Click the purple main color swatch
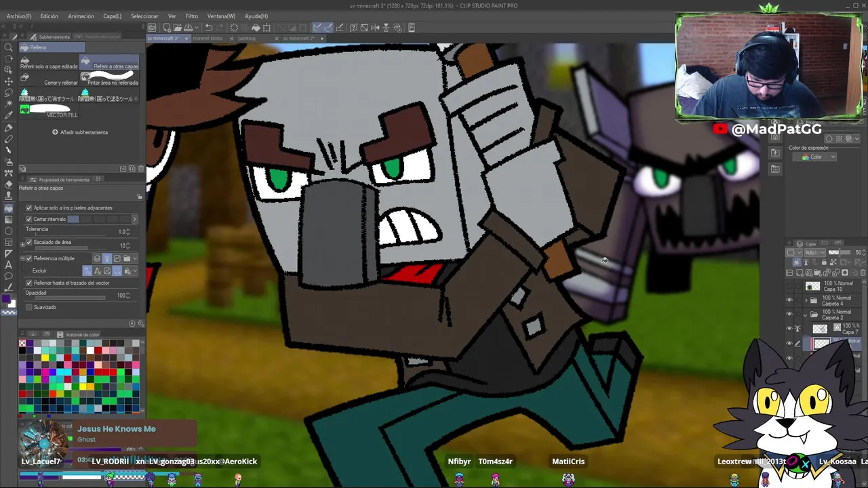This screenshot has width=868, height=488. 6,300
